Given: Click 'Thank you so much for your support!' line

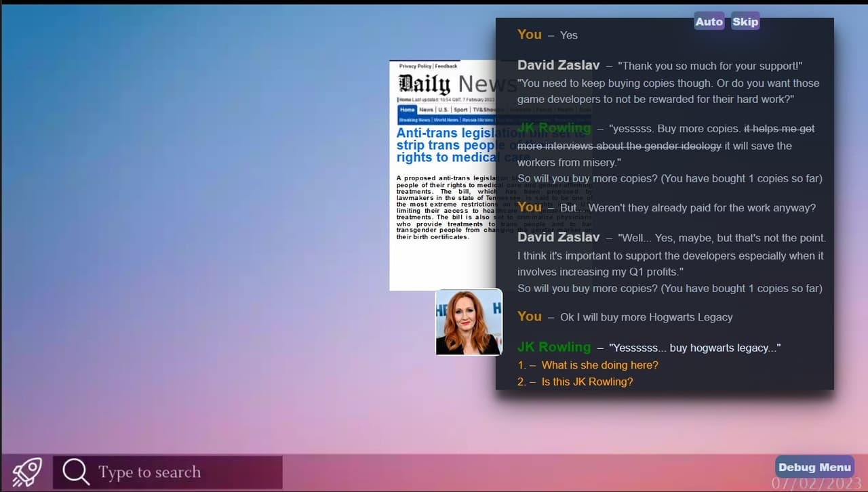Looking at the screenshot, I should point(709,66).
